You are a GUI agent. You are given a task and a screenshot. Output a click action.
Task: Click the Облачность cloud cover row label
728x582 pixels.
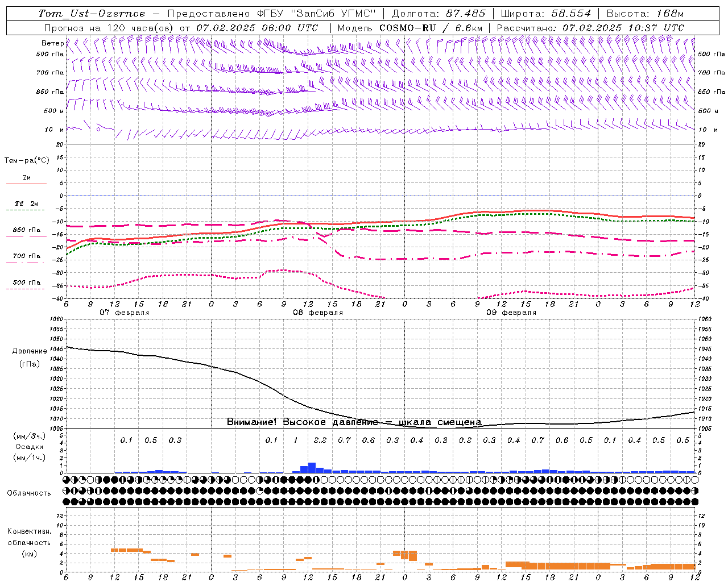(29, 493)
